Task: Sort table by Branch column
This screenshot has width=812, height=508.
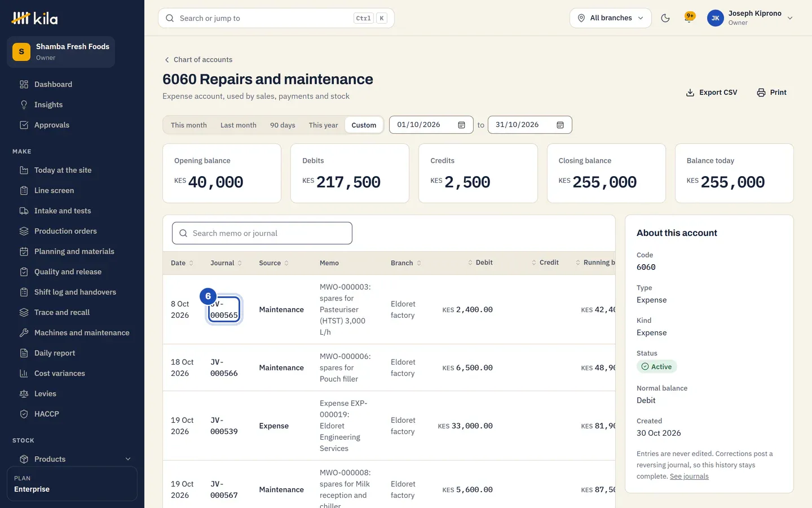Action: (x=406, y=263)
